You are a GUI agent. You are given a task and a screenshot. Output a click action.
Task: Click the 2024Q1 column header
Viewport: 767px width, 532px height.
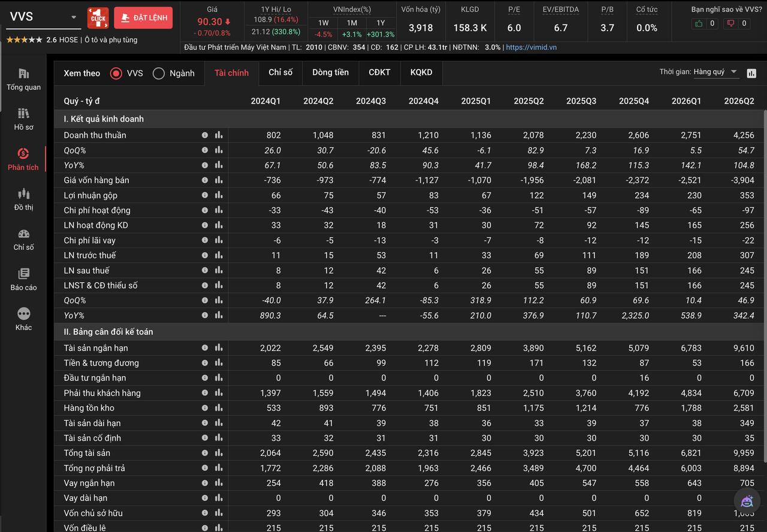pyautogui.click(x=265, y=101)
